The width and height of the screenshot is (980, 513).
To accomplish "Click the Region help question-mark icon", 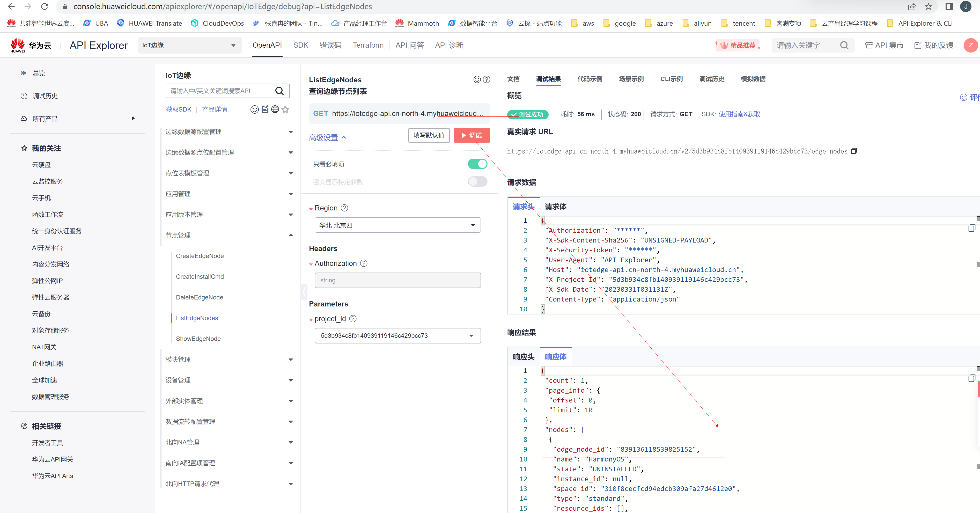I will click(344, 208).
